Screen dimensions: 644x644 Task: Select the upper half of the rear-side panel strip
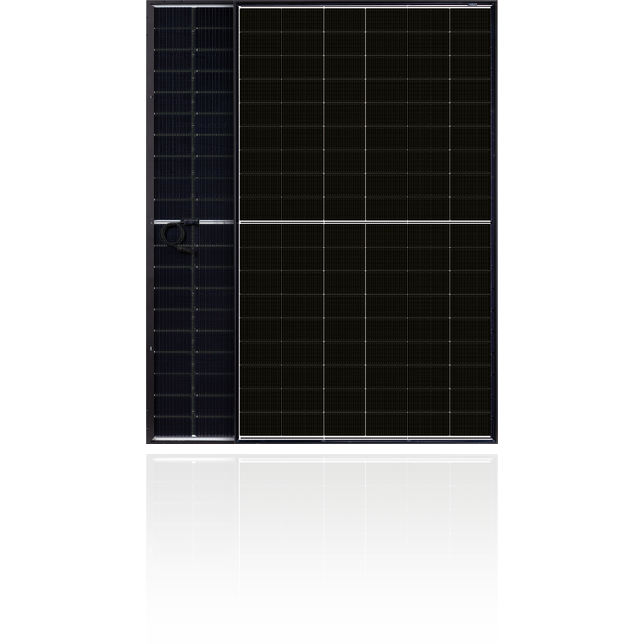pos(193,112)
